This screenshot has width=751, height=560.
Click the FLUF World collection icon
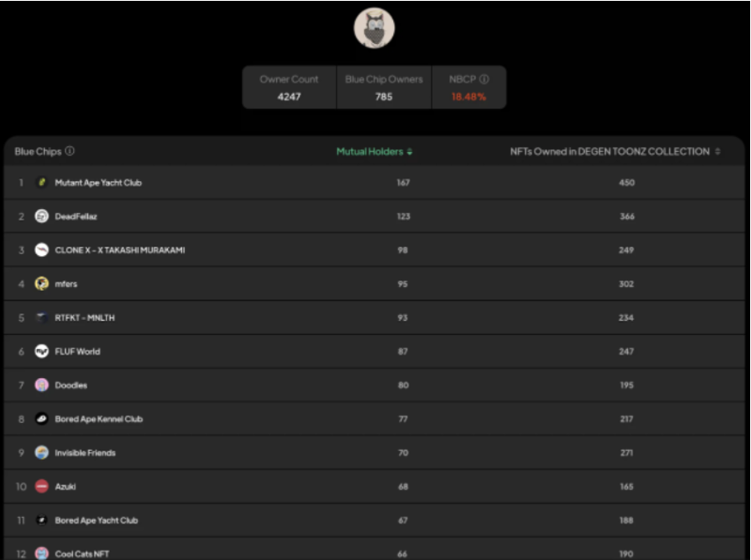[x=41, y=352]
